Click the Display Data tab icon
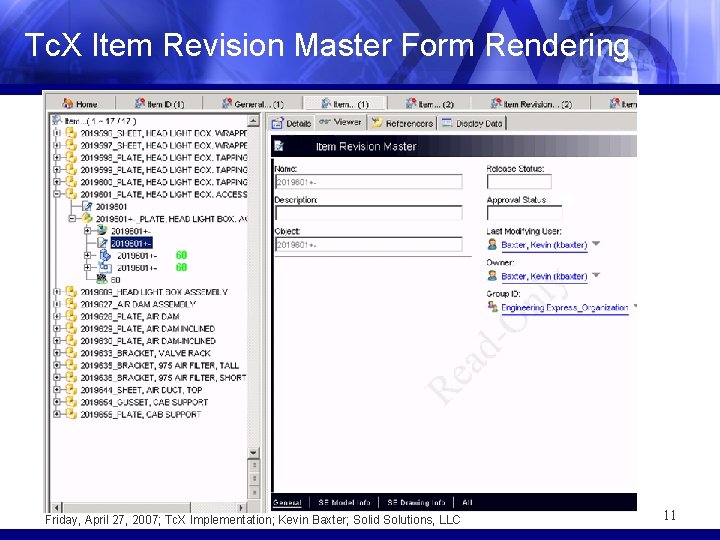Image resolution: width=720 pixels, height=540 pixels. coord(447,123)
